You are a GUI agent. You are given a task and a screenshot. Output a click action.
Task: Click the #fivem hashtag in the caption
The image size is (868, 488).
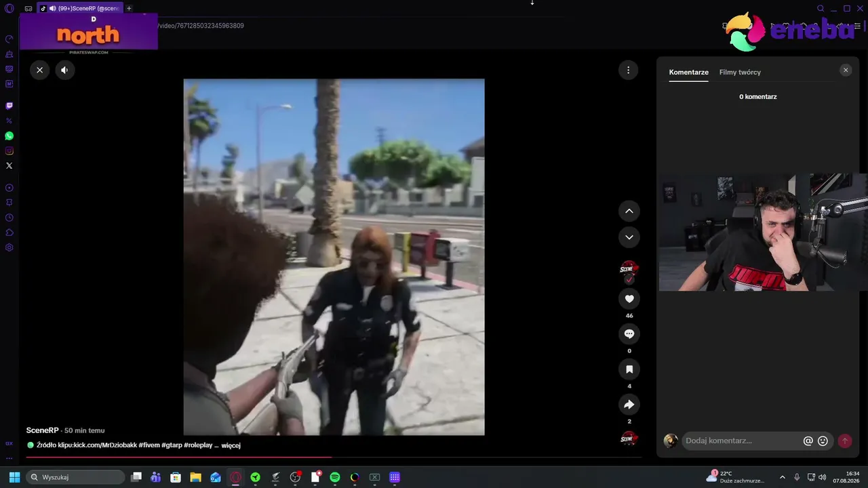[x=149, y=445]
